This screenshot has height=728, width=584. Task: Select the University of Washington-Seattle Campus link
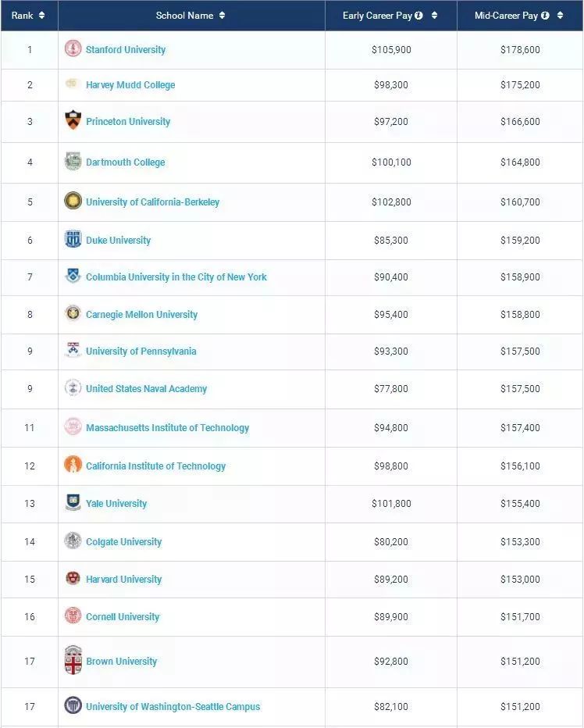pyautogui.click(x=173, y=707)
